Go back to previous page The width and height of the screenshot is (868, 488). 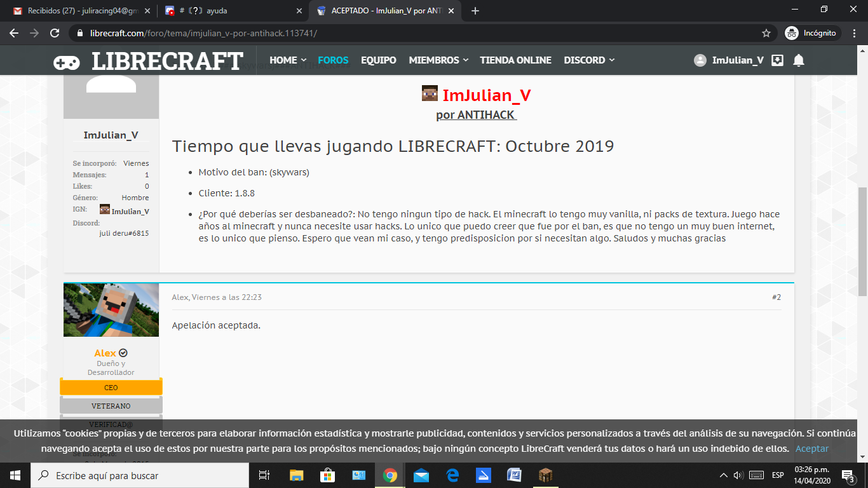pos(14,33)
